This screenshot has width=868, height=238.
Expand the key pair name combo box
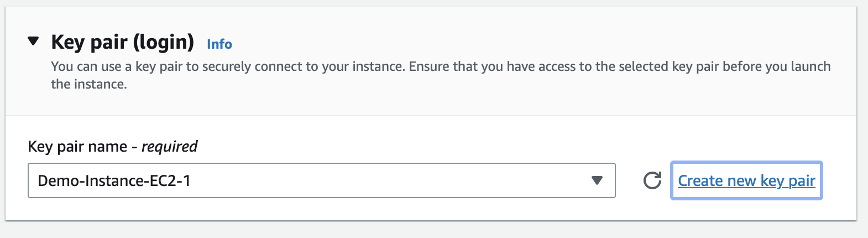pyautogui.click(x=321, y=180)
